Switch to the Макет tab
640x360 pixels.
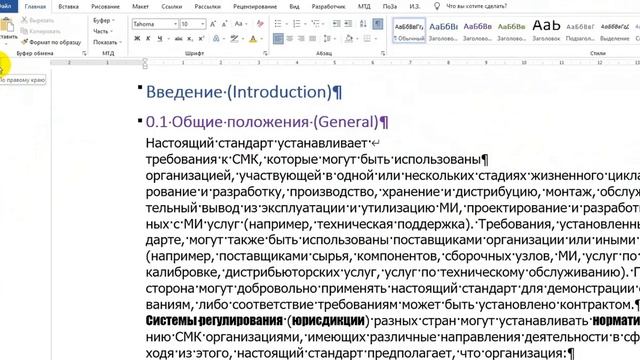(140, 7)
